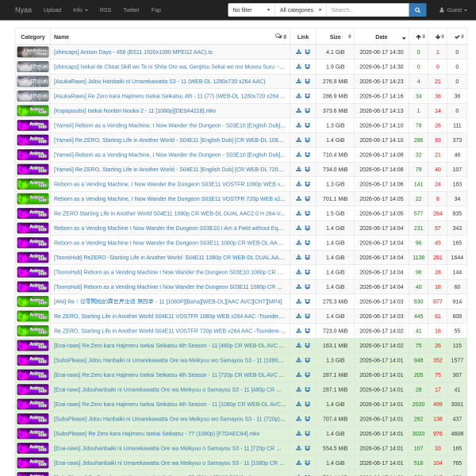This screenshot has width=476, height=476.
Task: Click completed count 1644
Action: pos(457,257)
